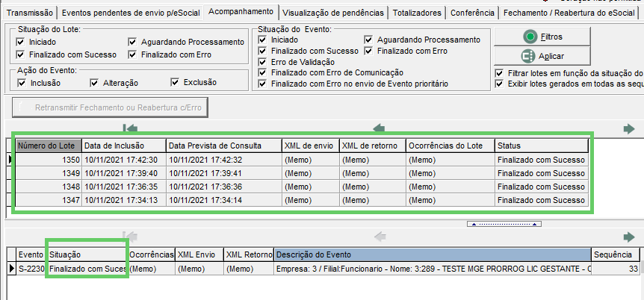The image size is (644, 300).
Task: Open XML Envio memo of event S-2230
Action: 199,269
